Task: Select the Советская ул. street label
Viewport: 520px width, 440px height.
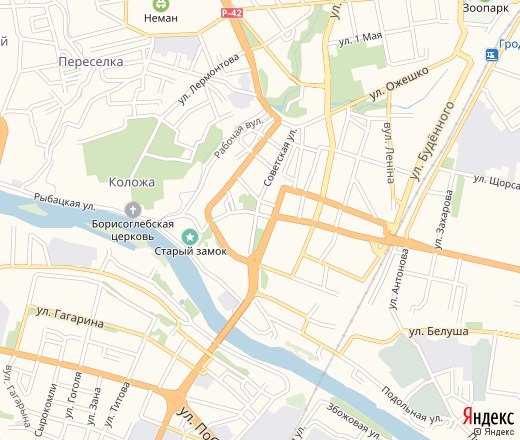Action: point(280,157)
